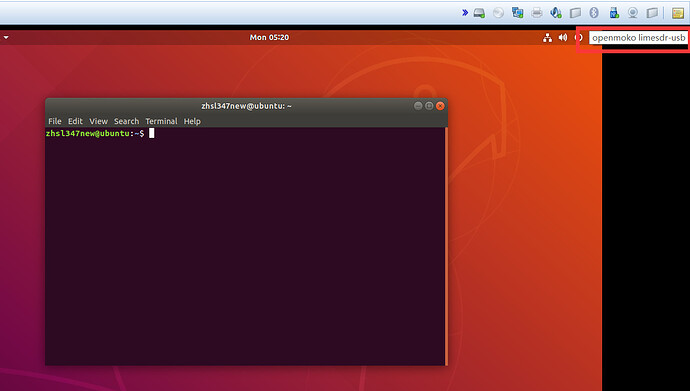Click the gray device icon left of Bluetooth

(575, 13)
